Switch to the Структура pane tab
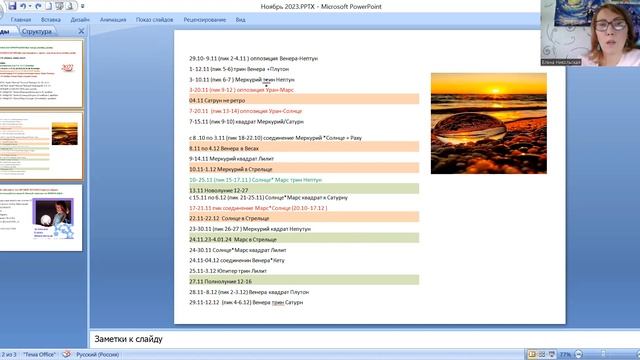The width and height of the screenshot is (640, 360). click(37, 31)
